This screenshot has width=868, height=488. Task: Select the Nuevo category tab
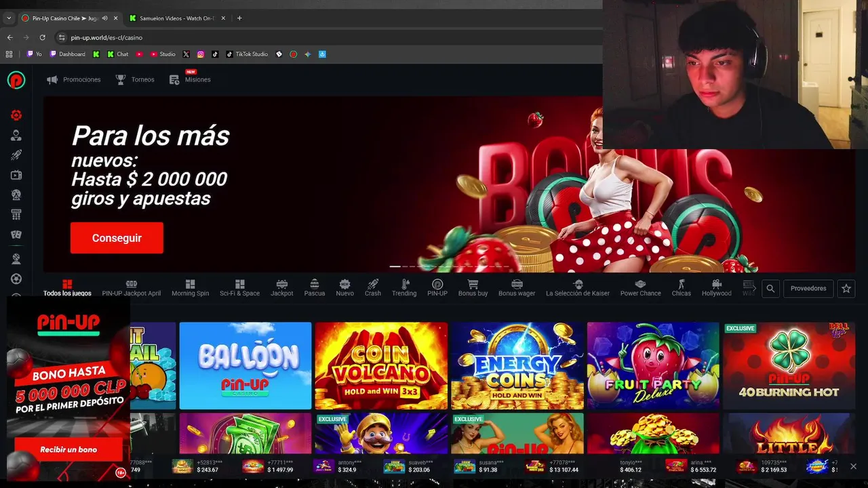coord(344,288)
